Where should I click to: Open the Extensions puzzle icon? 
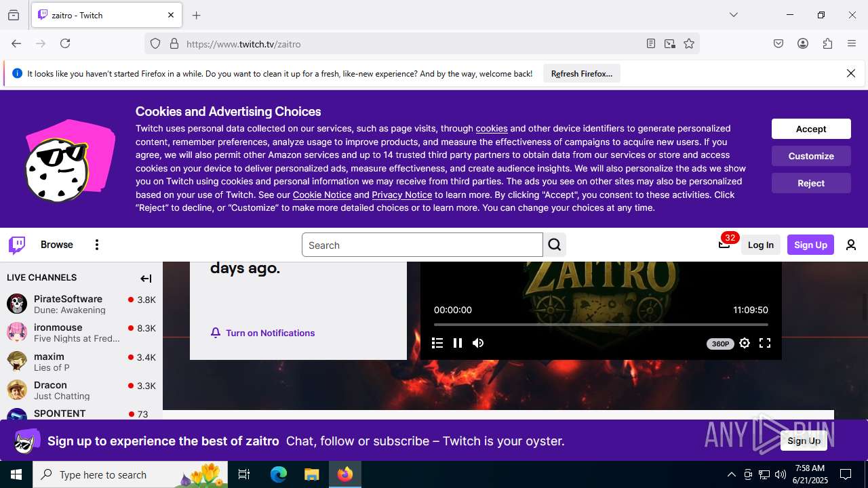tap(827, 43)
